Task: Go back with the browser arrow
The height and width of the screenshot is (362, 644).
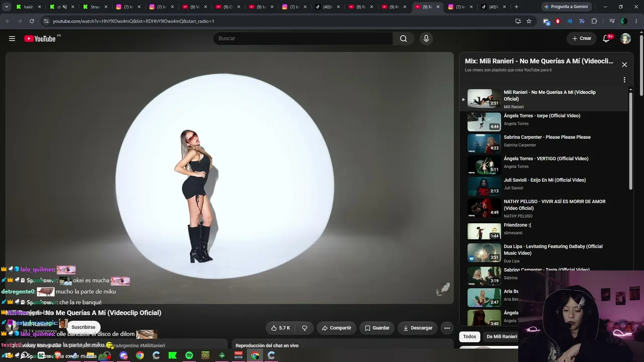Action: (x=8, y=21)
